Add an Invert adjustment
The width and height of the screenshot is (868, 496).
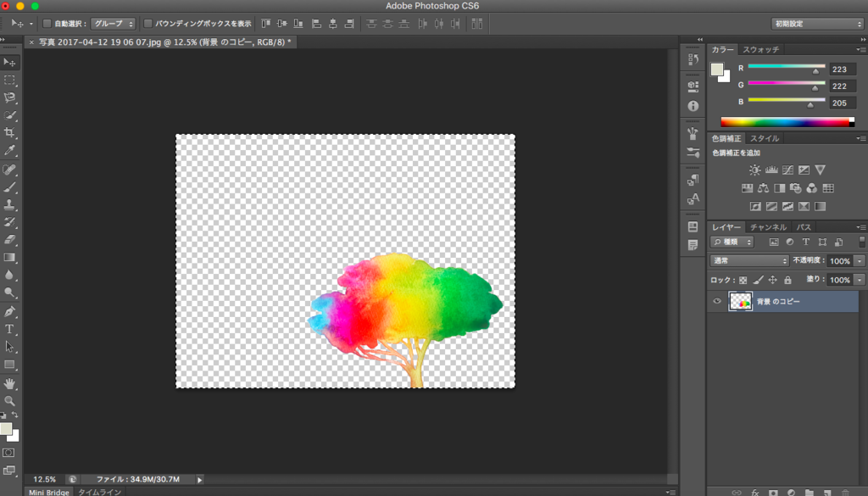755,207
